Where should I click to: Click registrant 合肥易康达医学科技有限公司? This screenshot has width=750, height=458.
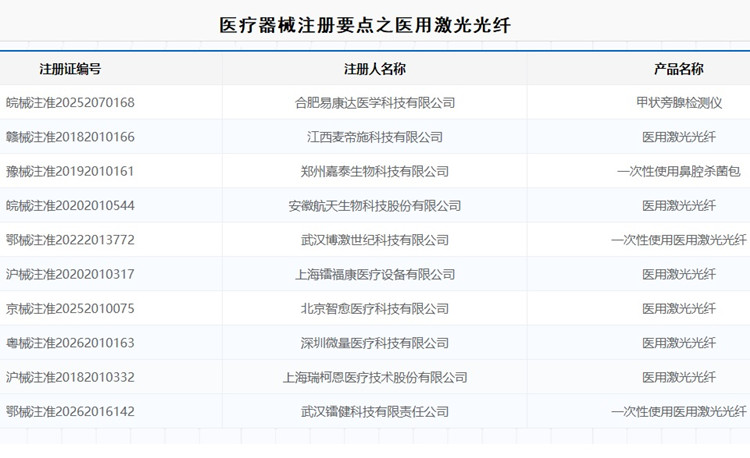[375, 102]
